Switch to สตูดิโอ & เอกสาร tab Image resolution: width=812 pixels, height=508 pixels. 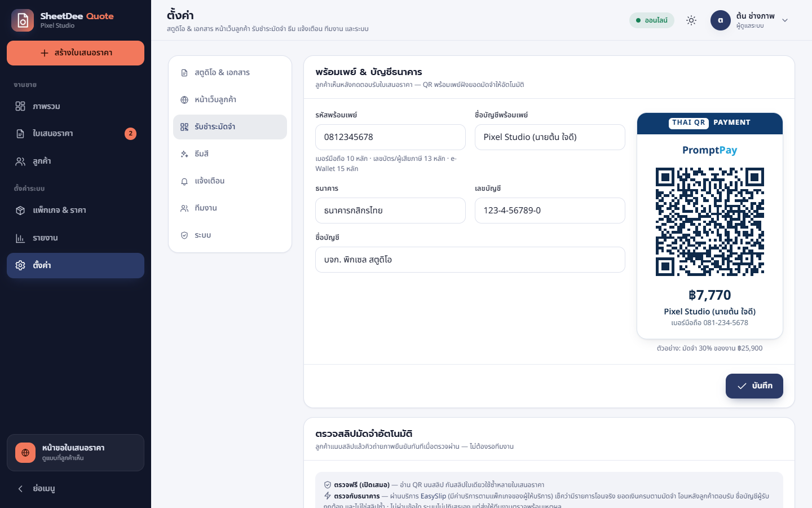pos(230,73)
